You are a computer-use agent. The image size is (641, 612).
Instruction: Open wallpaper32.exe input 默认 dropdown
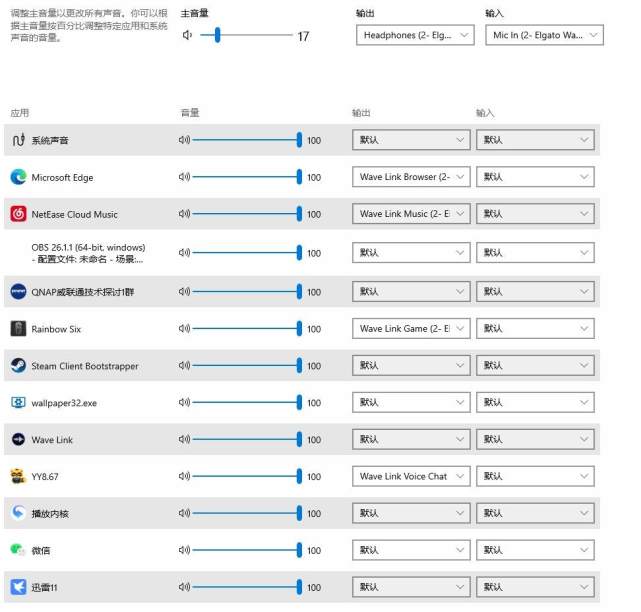[535, 402]
